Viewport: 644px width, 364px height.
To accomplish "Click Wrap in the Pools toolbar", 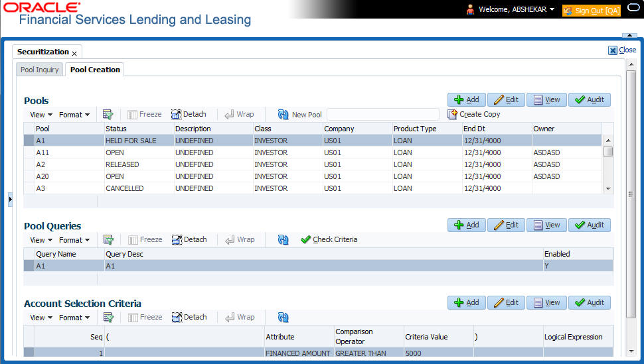I will tap(240, 115).
